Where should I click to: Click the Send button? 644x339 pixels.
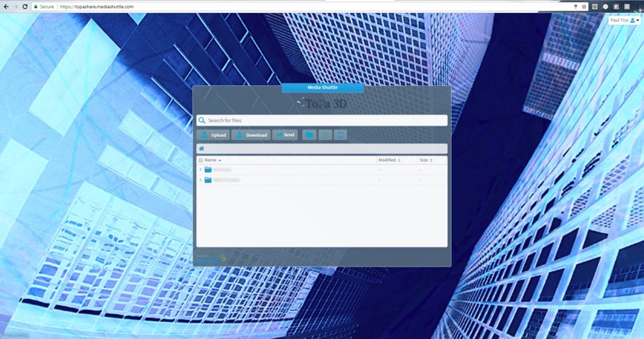pos(285,134)
